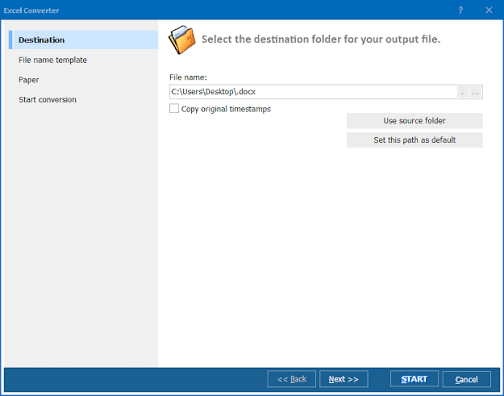Go back with the << Back button
The width and height of the screenshot is (504, 396).
click(x=291, y=379)
